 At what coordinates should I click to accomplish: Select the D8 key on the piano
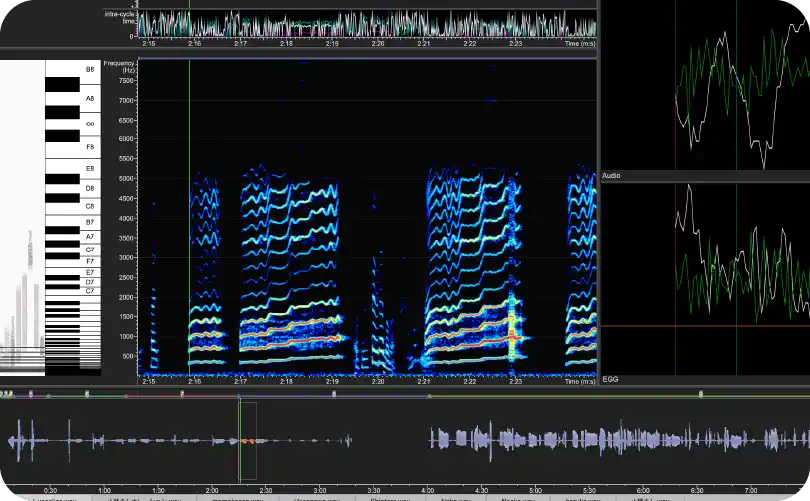tap(90, 187)
